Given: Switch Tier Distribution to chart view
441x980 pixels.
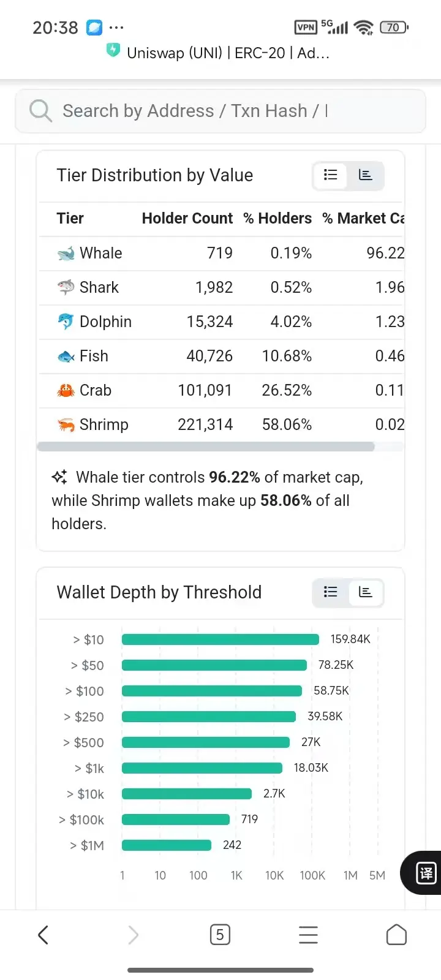Looking at the screenshot, I should click(x=366, y=175).
